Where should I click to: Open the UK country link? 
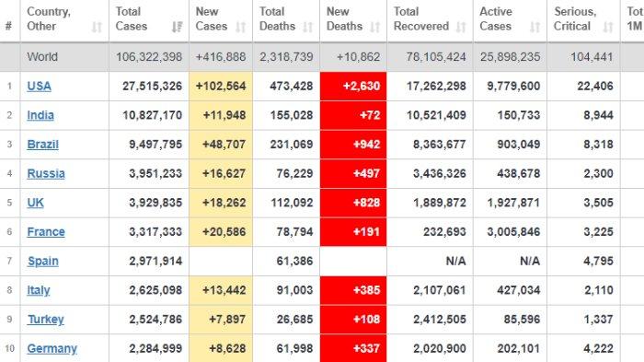35,203
